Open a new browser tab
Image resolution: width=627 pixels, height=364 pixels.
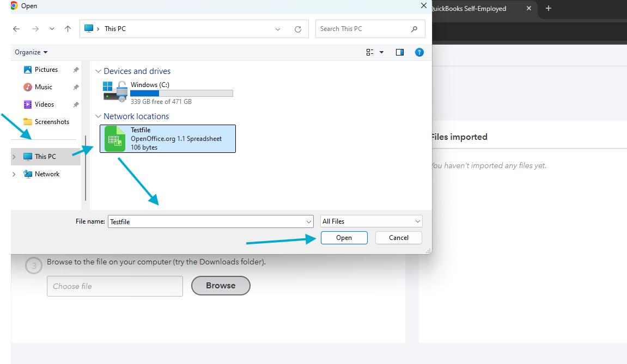point(549,8)
